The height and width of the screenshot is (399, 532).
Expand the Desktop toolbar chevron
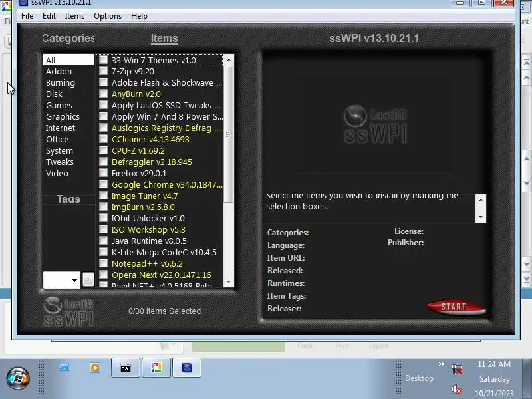(x=442, y=364)
